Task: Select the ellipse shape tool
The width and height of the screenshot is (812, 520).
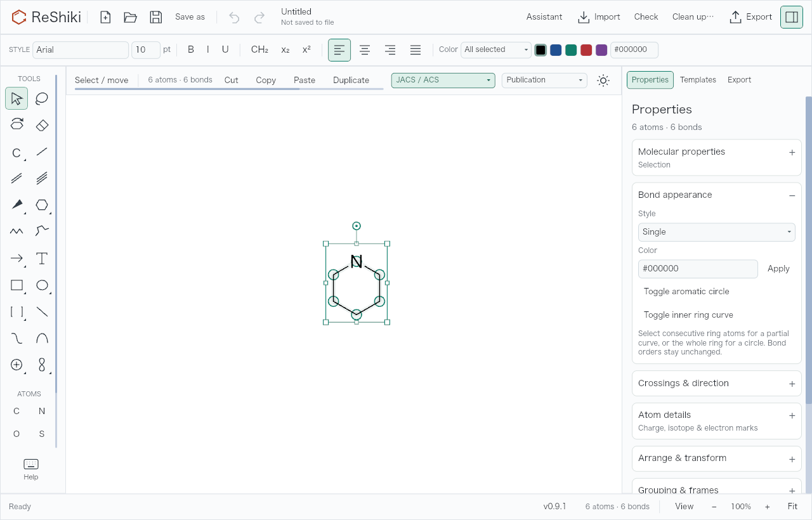Action: [x=42, y=285]
